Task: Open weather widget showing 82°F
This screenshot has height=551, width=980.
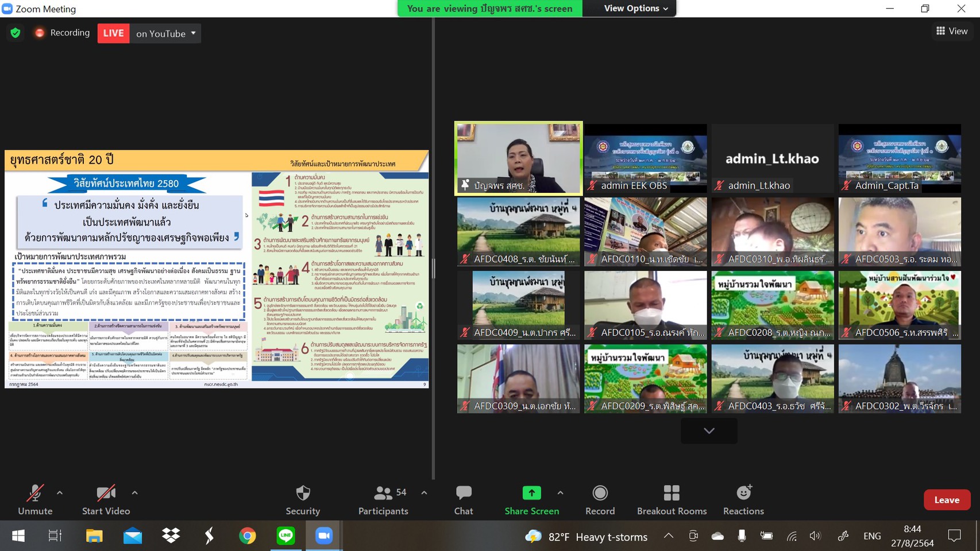Action: [587, 537]
